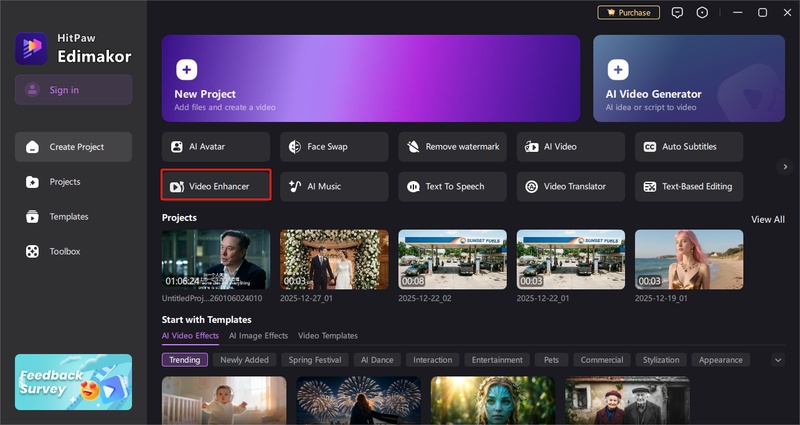Start a New Project from the banner
800x425 pixels.
tap(371, 78)
